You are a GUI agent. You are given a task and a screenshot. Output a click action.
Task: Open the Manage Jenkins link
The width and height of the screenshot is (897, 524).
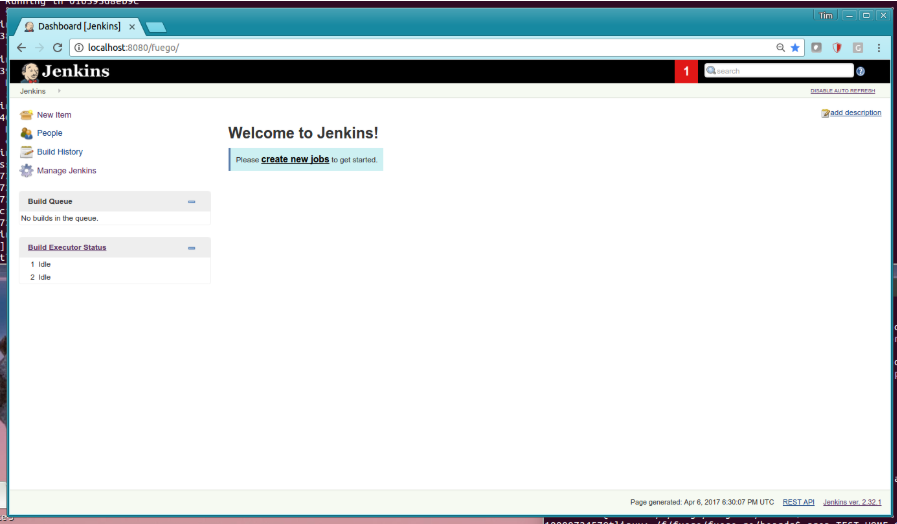coord(67,170)
